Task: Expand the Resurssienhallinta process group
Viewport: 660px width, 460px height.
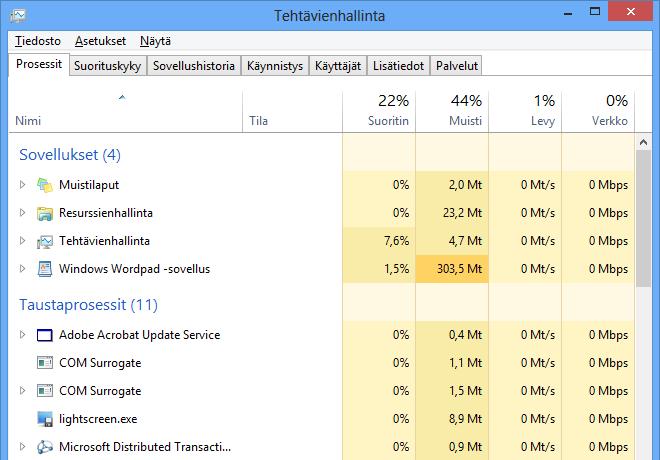Action: [22, 213]
